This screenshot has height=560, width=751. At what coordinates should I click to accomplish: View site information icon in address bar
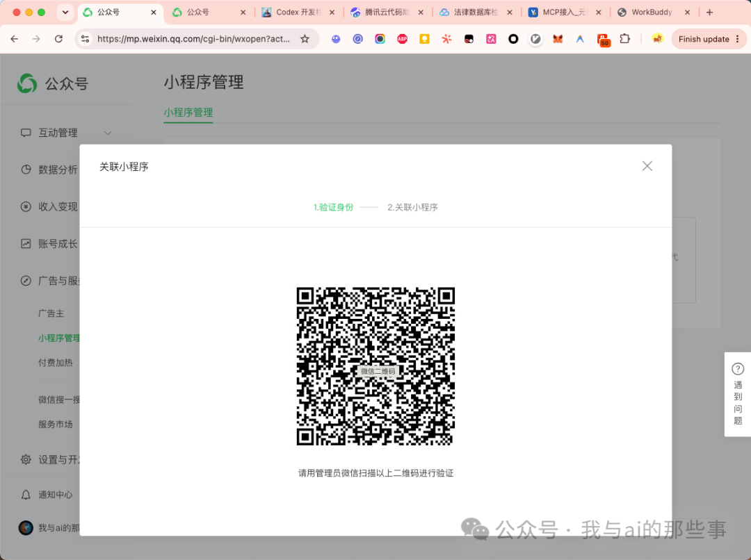tap(86, 39)
